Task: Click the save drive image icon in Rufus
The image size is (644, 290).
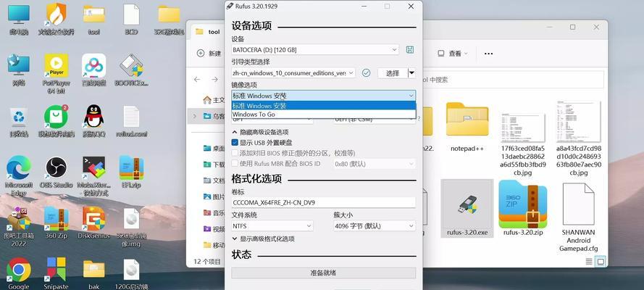Action: tap(409, 50)
